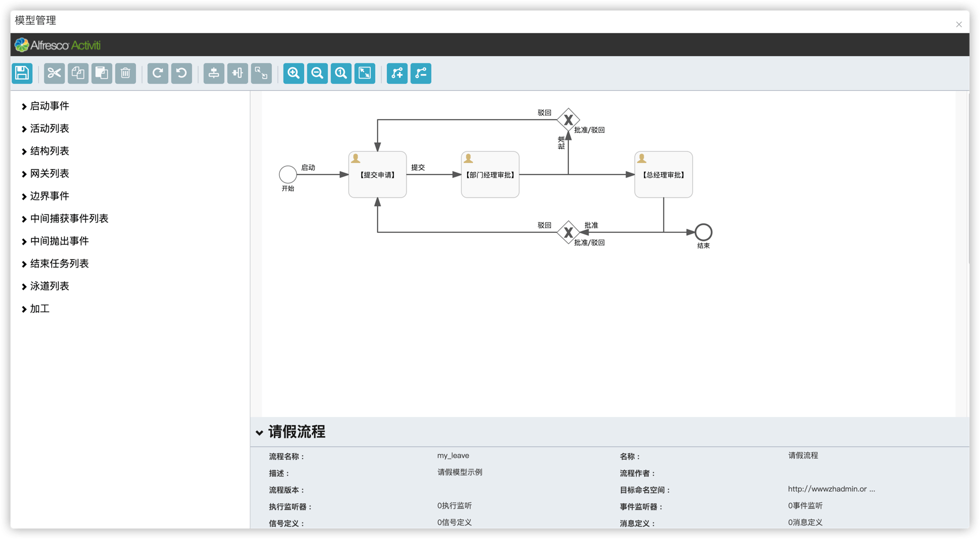Expand the 中间抛出事件 palette group
The height and width of the screenshot is (539, 980).
[x=55, y=241]
